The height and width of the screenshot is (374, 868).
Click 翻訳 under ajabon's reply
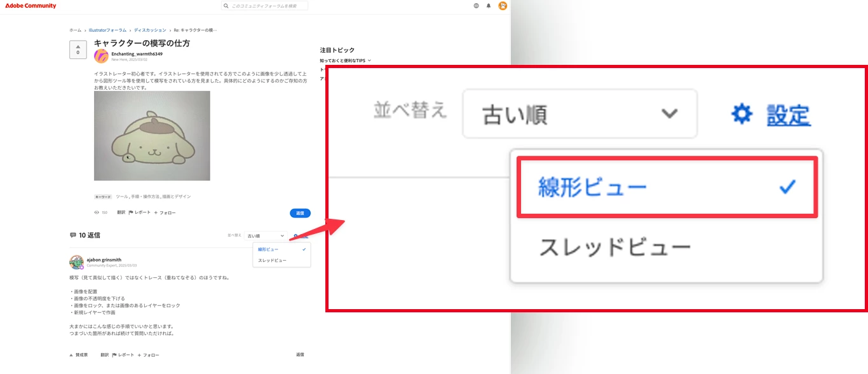[x=105, y=355]
